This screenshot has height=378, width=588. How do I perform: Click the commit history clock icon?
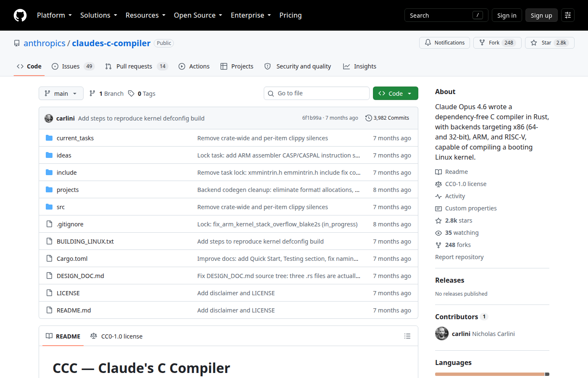click(x=368, y=118)
